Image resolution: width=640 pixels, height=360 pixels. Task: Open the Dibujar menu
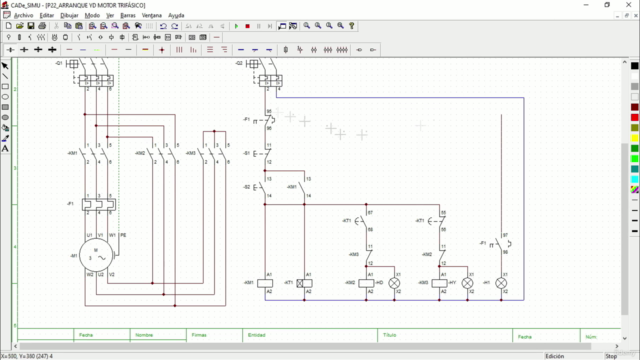(x=69, y=16)
